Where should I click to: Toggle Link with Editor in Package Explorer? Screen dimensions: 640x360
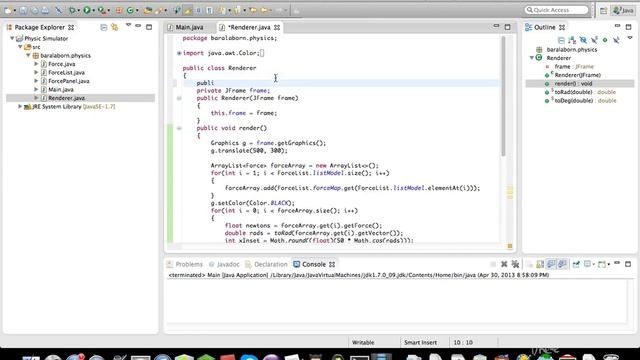[115, 27]
